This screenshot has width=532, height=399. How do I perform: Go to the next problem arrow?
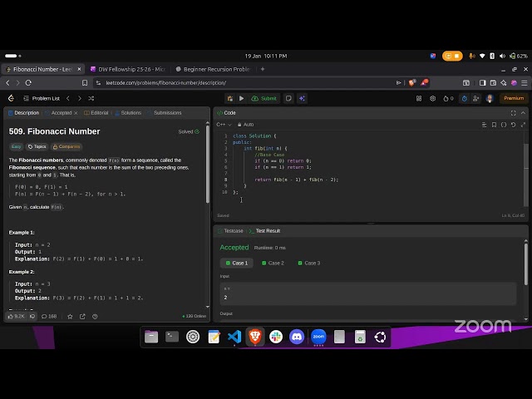pyautogui.click(x=80, y=98)
